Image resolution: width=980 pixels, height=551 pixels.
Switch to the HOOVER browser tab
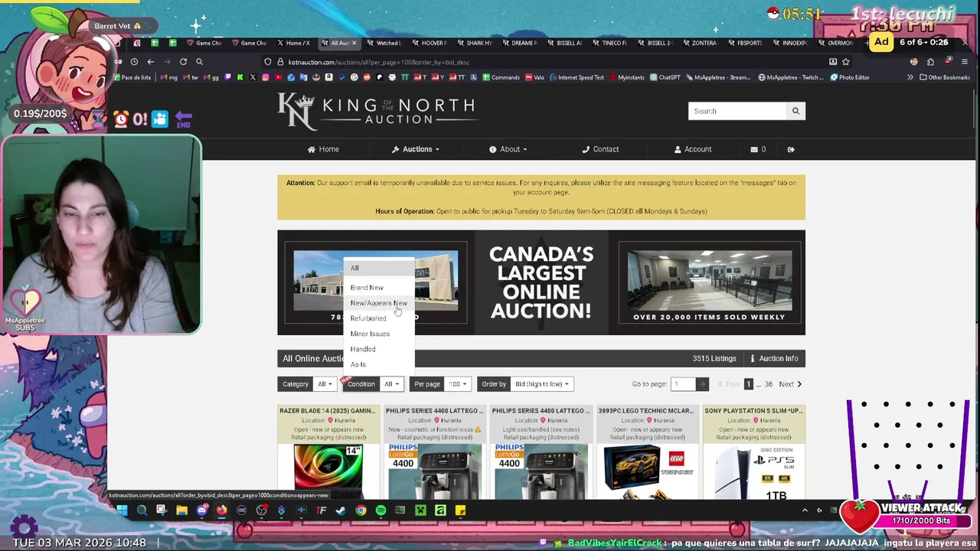coord(431,43)
